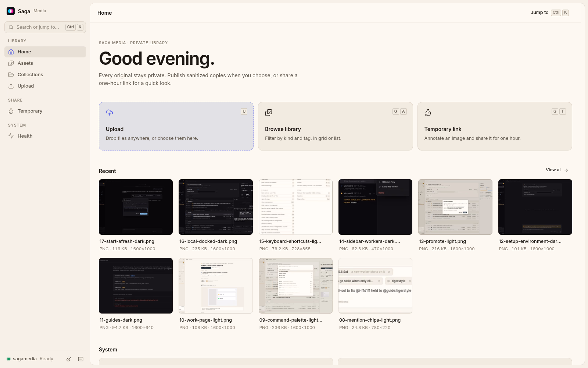588x368 pixels.
Task: Open the 11-guides-dark.png thumbnail
Action: (136, 286)
